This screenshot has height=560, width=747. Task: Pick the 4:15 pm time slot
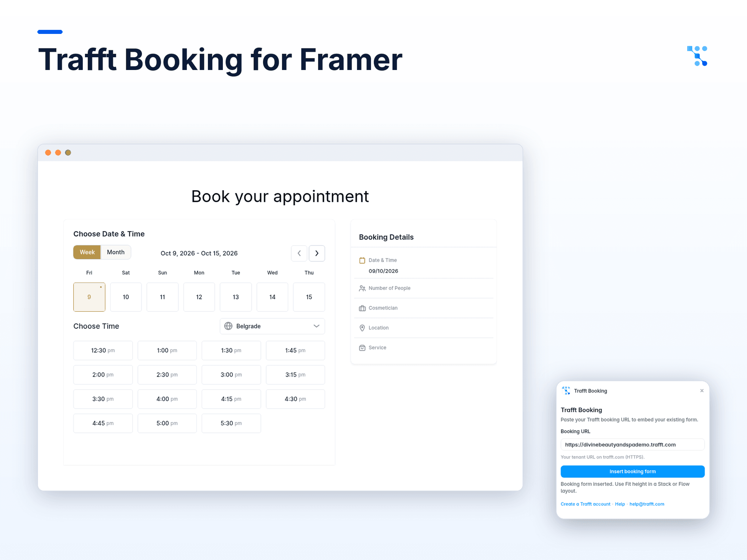pos(231,399)
